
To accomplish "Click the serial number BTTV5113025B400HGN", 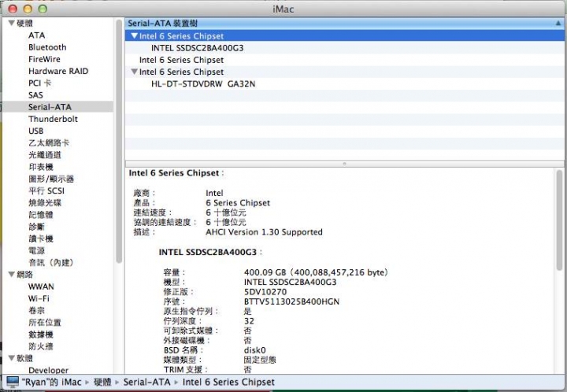I will click(x=291, y=301).
